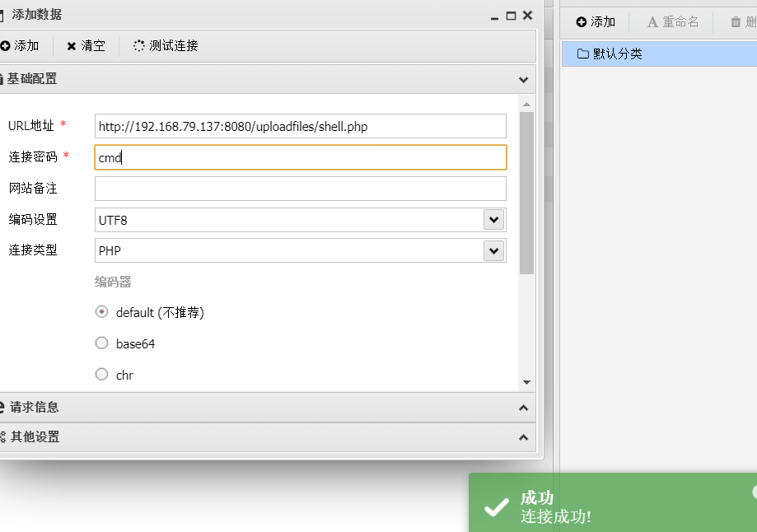The image size is (757, 532).
Task: Click the 编码器 label text
Action: (x=113, y=282)
